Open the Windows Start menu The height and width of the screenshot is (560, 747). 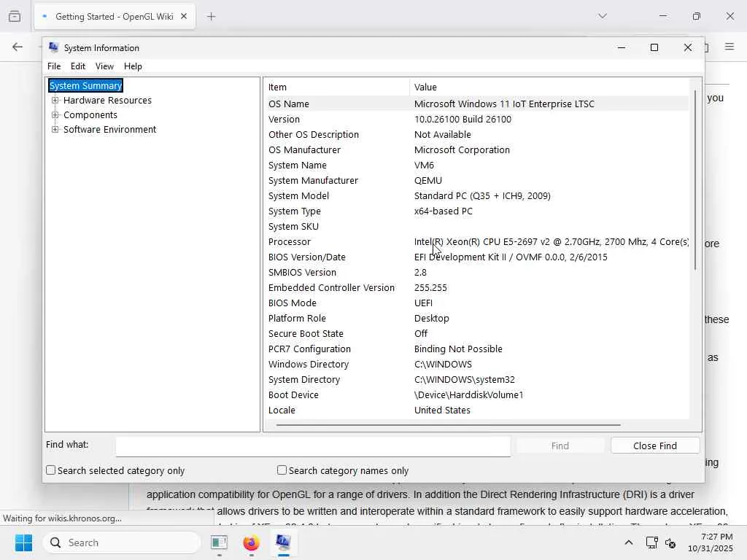pyautogui.click(x=24, y=542)
